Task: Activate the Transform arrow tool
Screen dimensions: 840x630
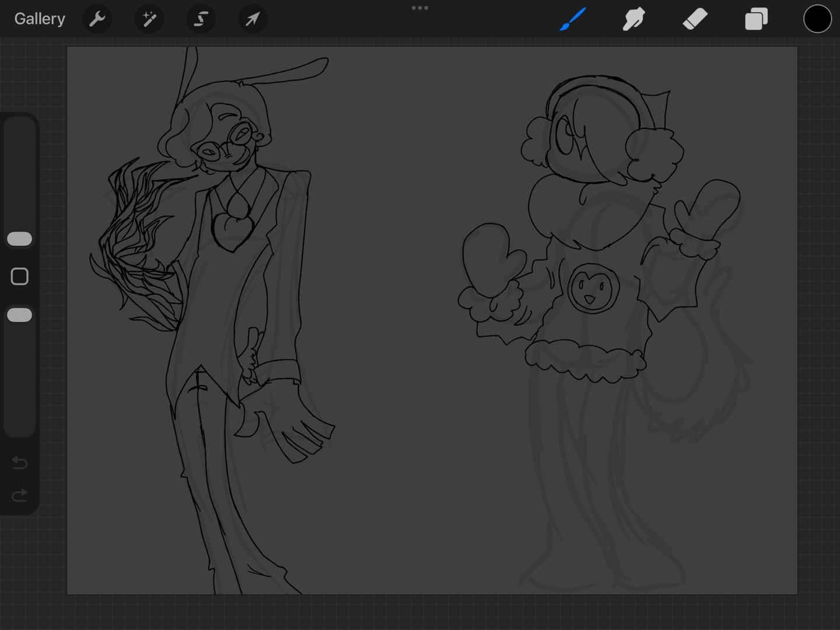Action: [x=253, y=19]
